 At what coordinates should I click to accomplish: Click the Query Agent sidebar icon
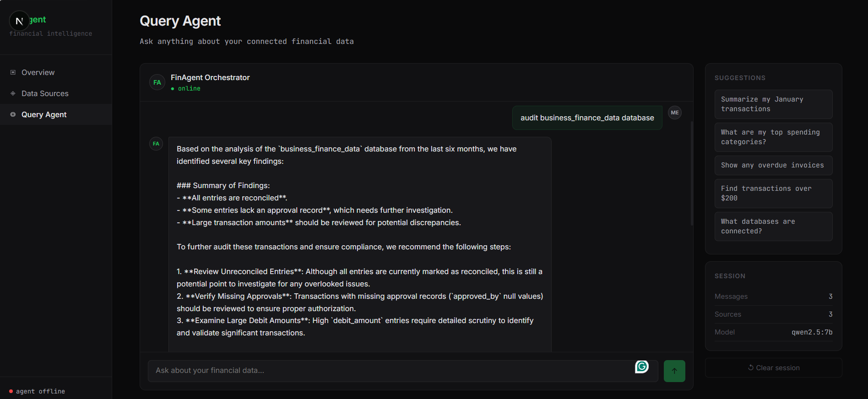13,114
